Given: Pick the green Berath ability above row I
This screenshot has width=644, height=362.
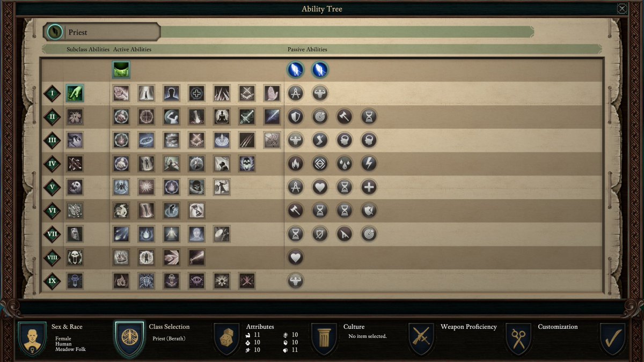Looking at the screenshot, I should (x=121, y=69).
